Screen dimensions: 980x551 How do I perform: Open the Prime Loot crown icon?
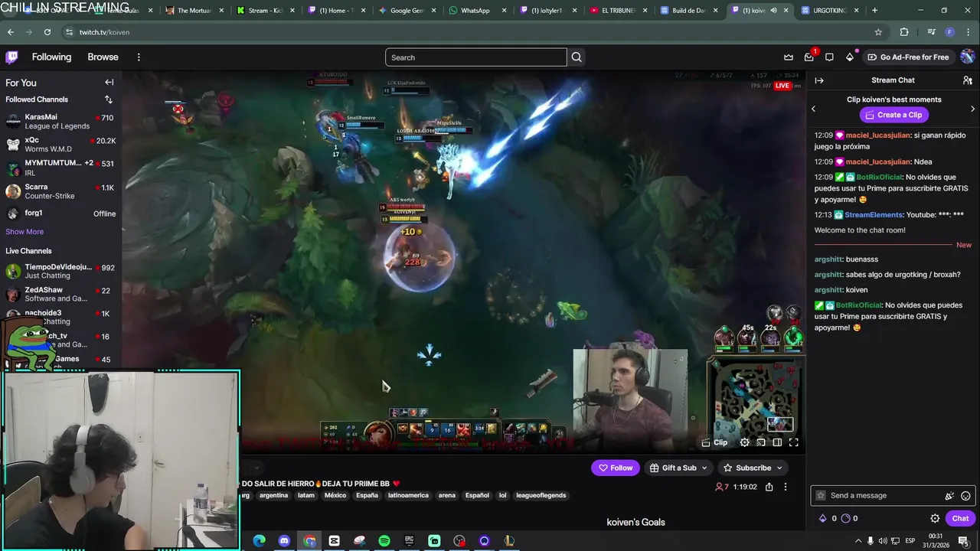point(789,57)
